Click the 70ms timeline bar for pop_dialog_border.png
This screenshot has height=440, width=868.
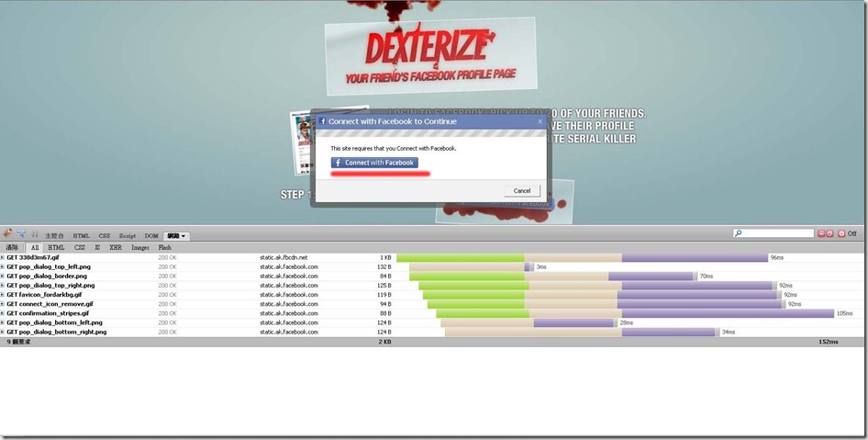[553, 276]
